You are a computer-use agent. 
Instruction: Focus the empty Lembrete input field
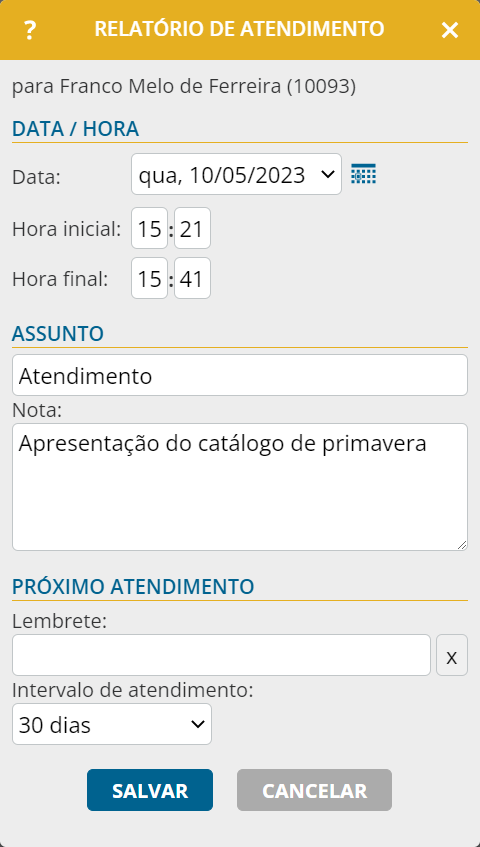click(x=221, y=655)
